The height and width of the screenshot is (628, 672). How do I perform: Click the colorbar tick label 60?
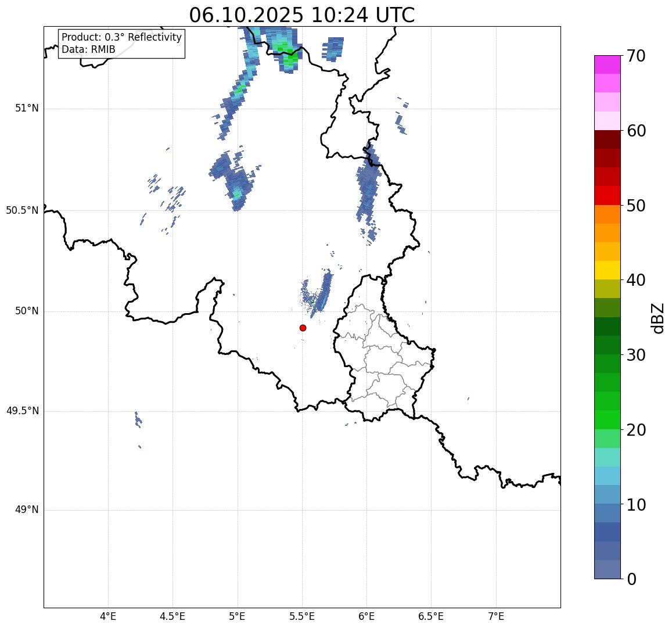coord(637,131)
